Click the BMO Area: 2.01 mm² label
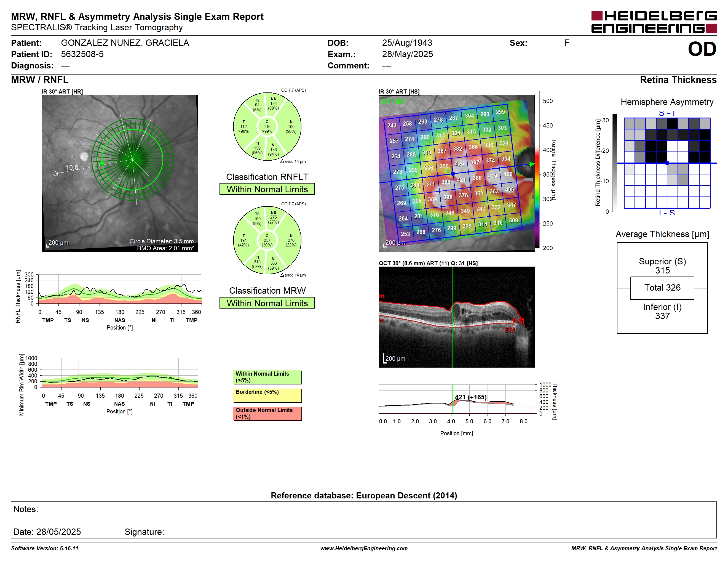This screenshot has width=728, height=563. click(x=165, y=248)
